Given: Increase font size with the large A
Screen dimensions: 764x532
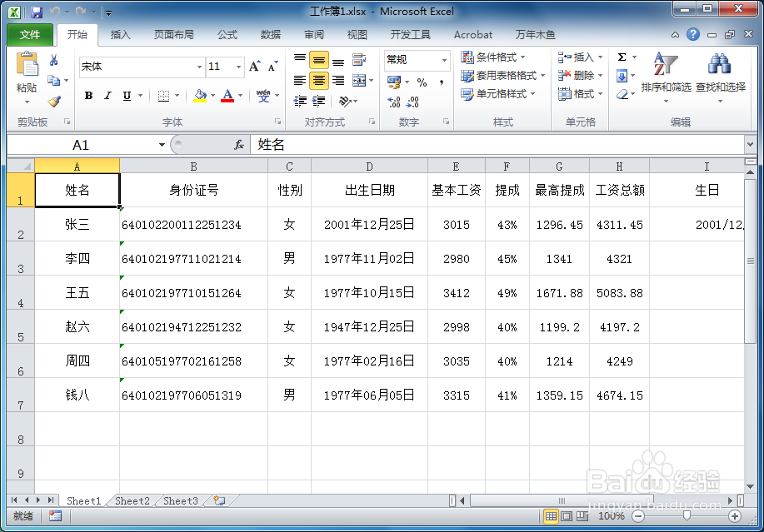Looking at the screenshot, I should click(x=254, y=67).
